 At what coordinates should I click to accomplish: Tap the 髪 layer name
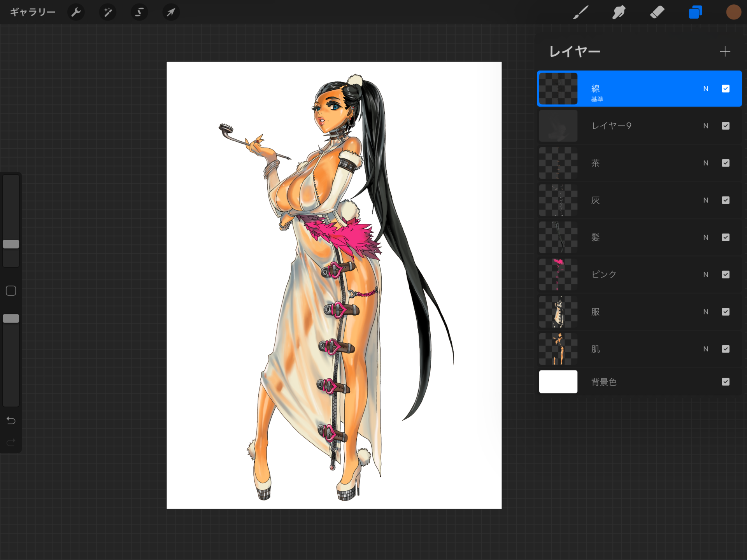click(x=595, y=237)
